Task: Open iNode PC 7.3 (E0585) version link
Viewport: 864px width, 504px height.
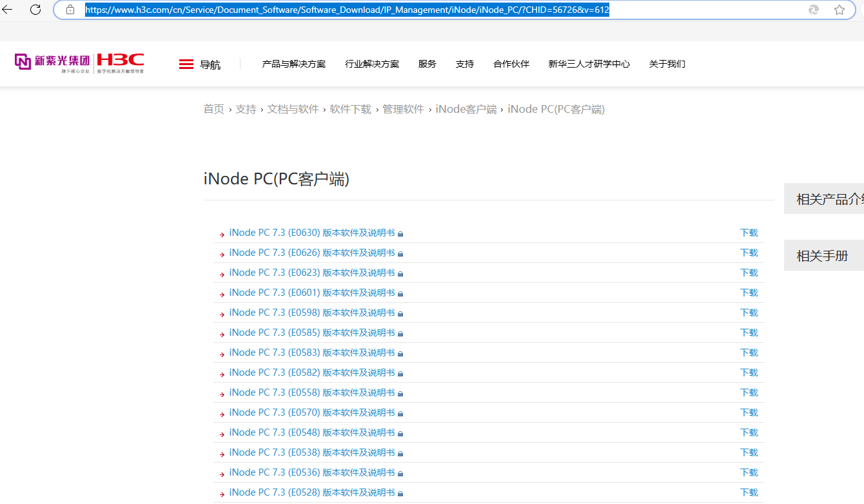Action: tap(312, 333)
